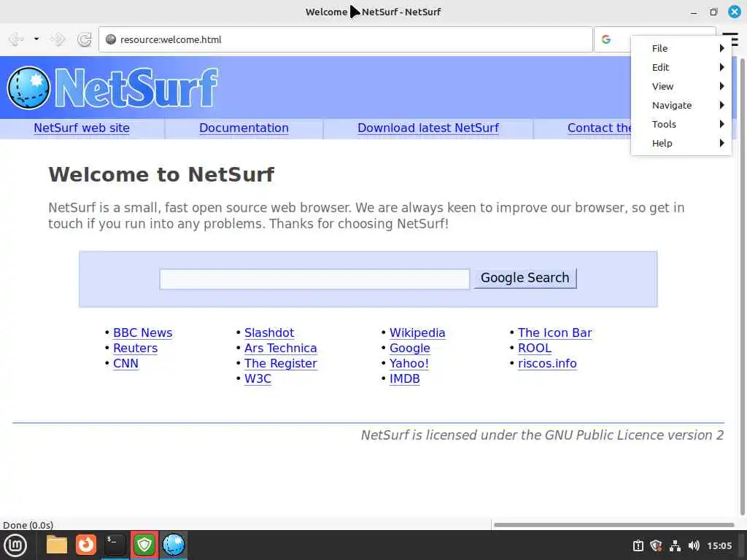Open the Tools menu entry

[681, 124]
